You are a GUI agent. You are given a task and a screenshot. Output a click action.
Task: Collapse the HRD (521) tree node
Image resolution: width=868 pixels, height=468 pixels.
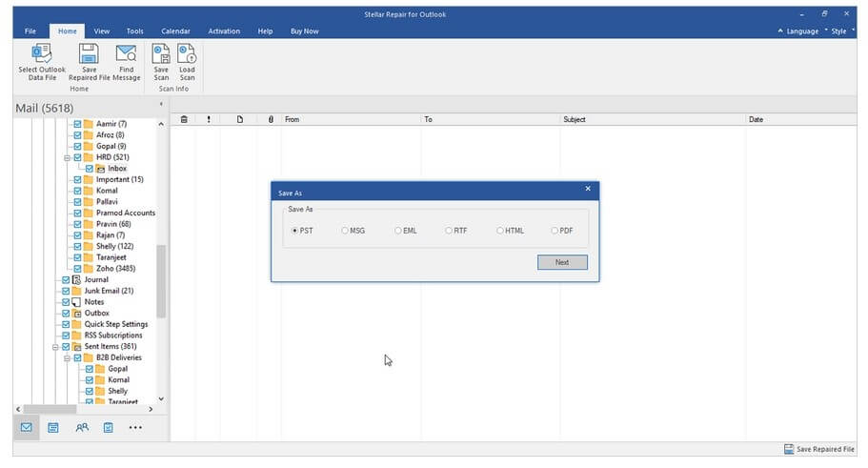click(x=67, y=158)
